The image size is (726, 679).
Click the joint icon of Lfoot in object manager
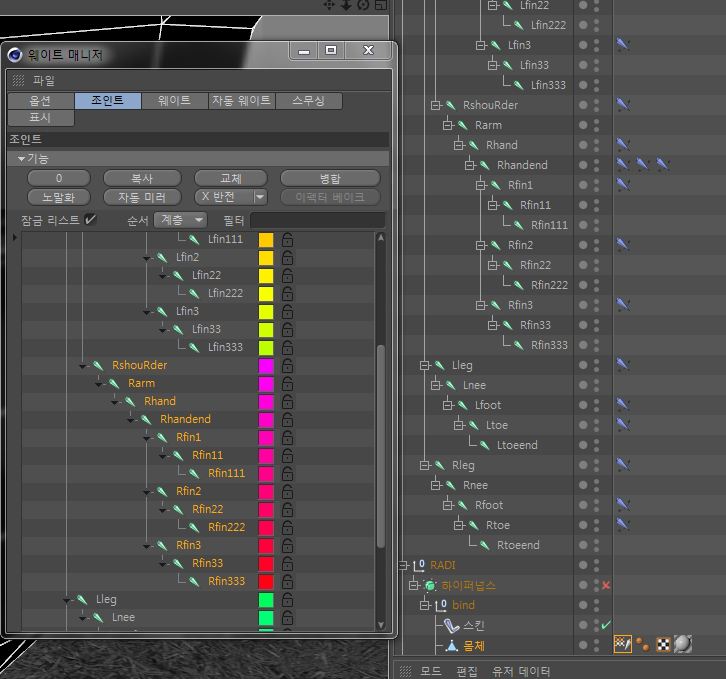point(462,405)
